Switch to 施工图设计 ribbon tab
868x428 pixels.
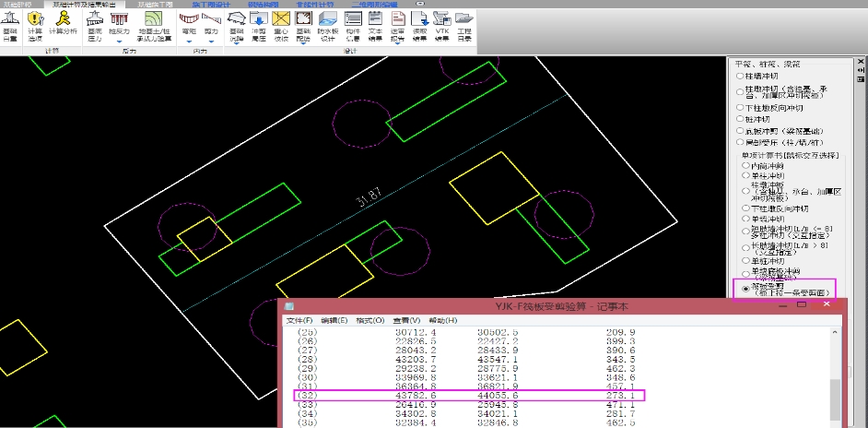[211, 4]
